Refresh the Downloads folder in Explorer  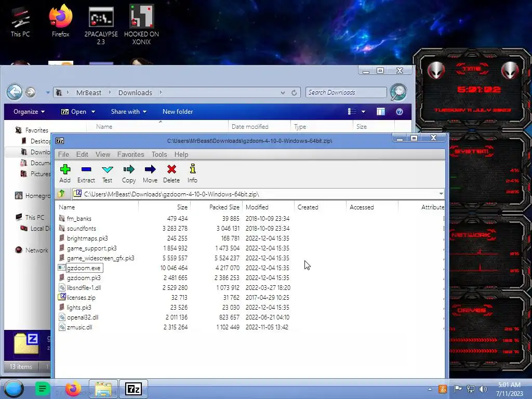tap(294, 92)
